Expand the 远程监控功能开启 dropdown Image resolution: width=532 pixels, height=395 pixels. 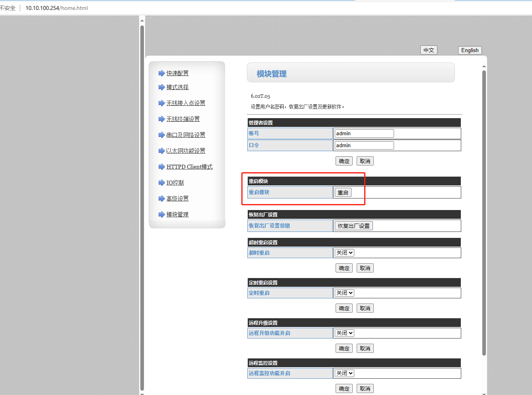click(x=344, y=373)
